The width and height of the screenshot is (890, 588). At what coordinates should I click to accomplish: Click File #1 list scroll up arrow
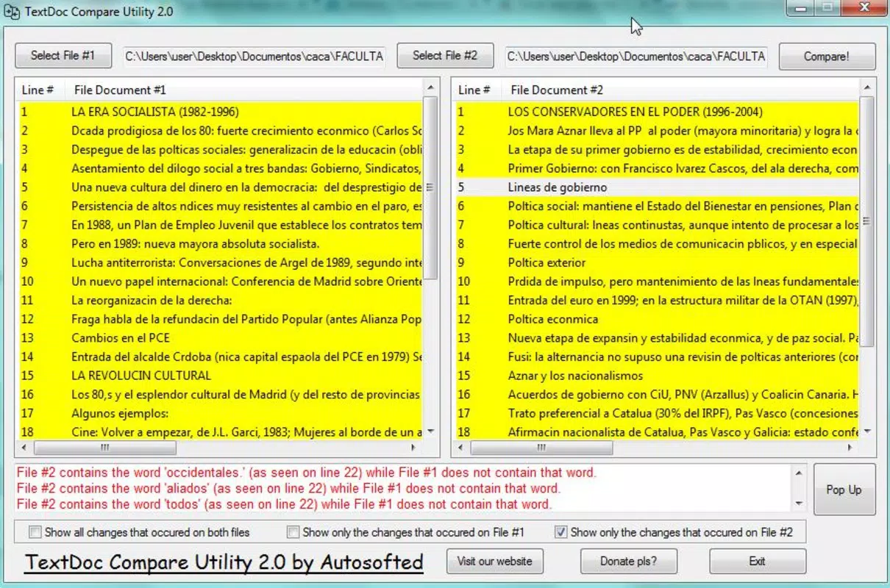(430, 87)
